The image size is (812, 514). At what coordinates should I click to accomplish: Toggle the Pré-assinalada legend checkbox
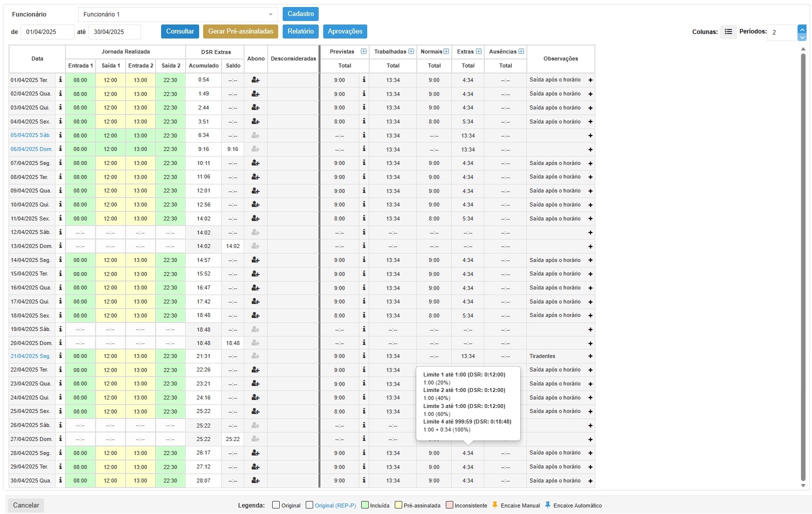pyautogui.click(x=398, y=505)
